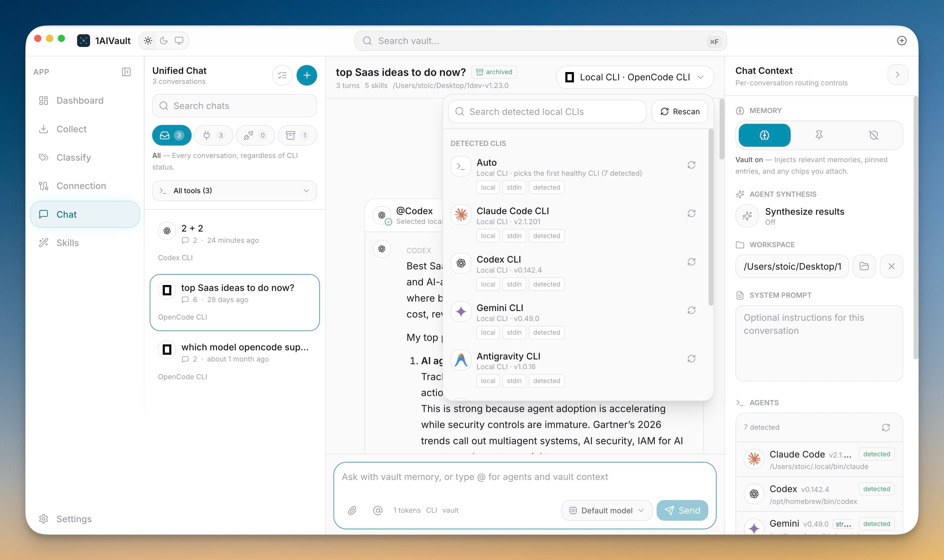
Task: Browse workspace folder icon
Action: (864, 266)
